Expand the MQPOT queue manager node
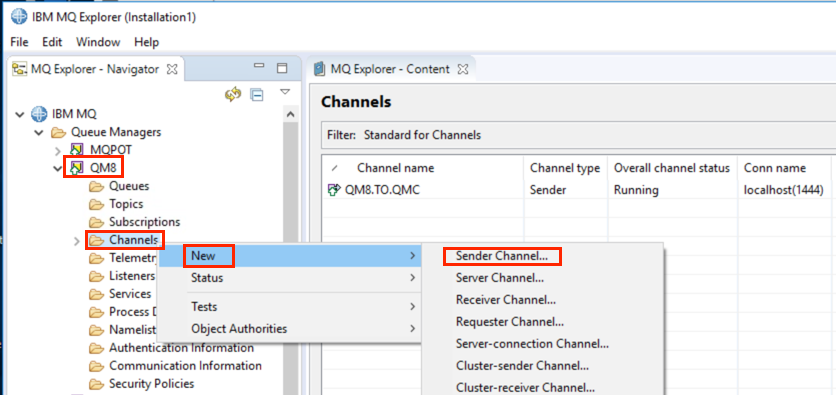This screenshot has width=836, height=395. [58, 150]
